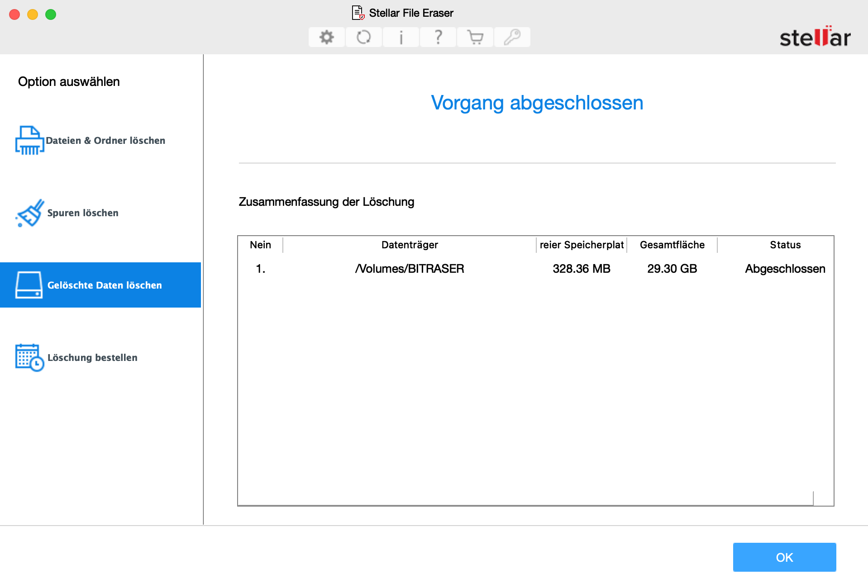Select Löschung bestellen option
The width and height of the screenshot is (868, 588).
(100, 357)
